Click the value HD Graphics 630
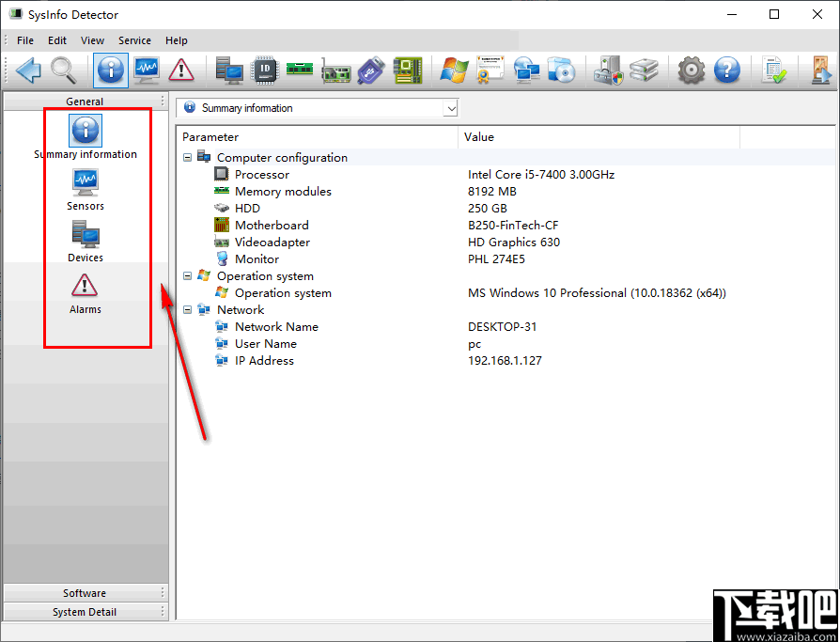This screenshot has width=840, height=642. (x=514, y=243)
